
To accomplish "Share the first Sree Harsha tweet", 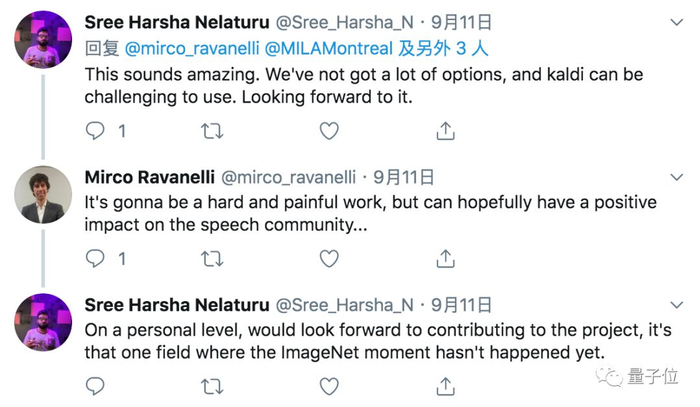I will 446,131.
